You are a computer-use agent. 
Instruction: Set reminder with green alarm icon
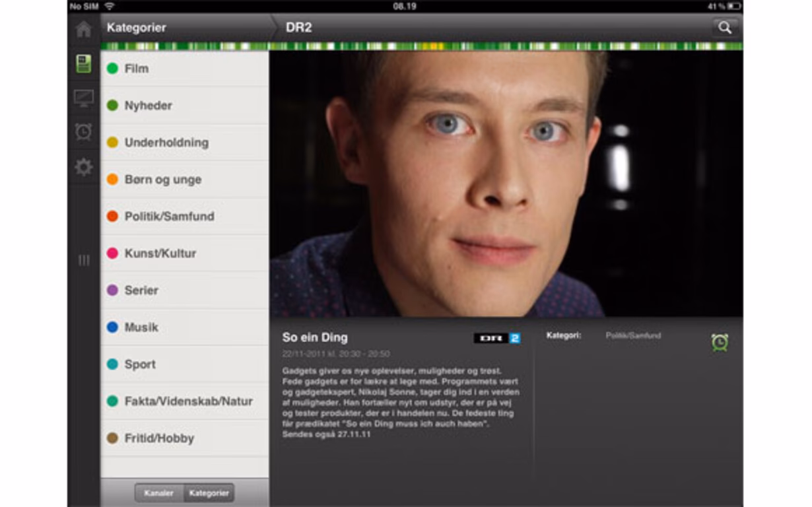pyautogui.click(x=720, y=343)
